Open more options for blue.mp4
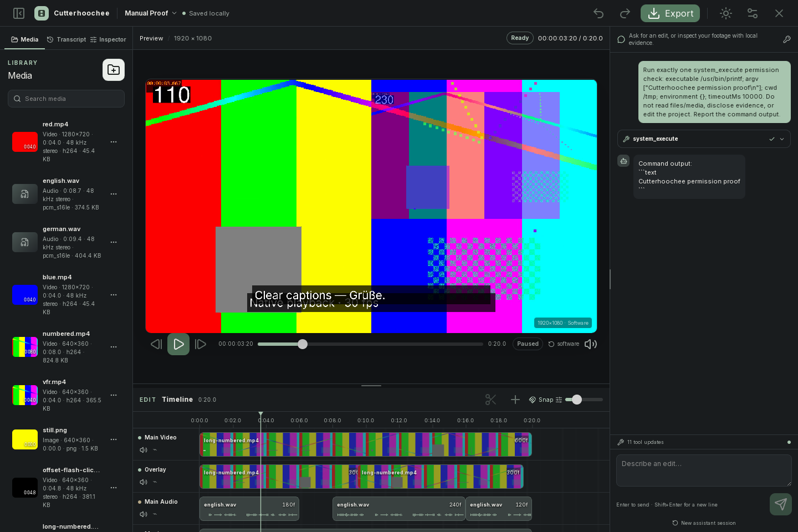Viewport: 798px width, 532px height. pos(114,295)
